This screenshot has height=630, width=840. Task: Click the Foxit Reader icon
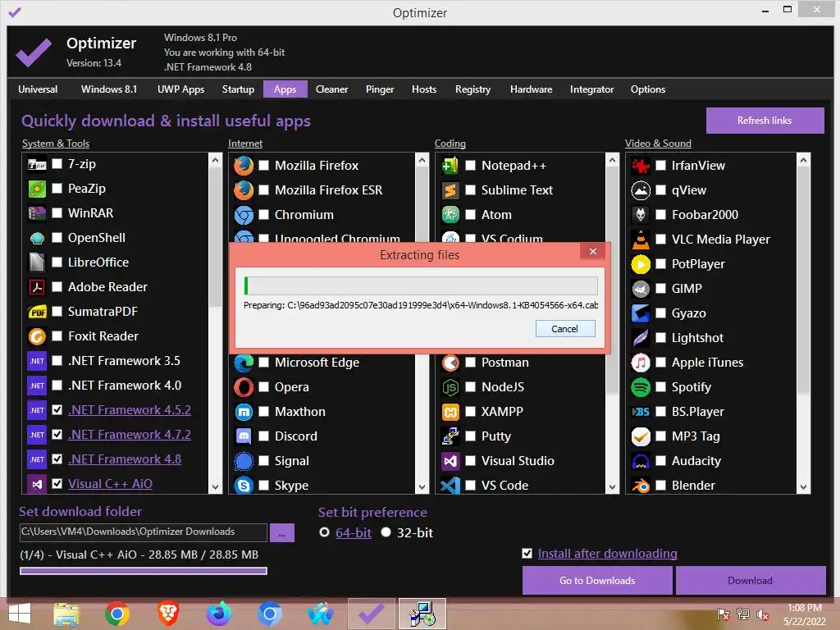37,336
